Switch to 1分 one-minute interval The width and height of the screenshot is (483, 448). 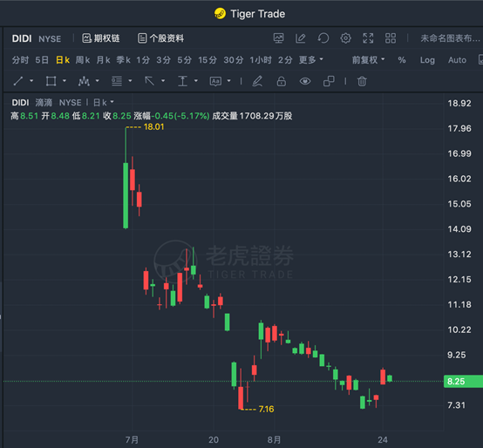(143, 60)
